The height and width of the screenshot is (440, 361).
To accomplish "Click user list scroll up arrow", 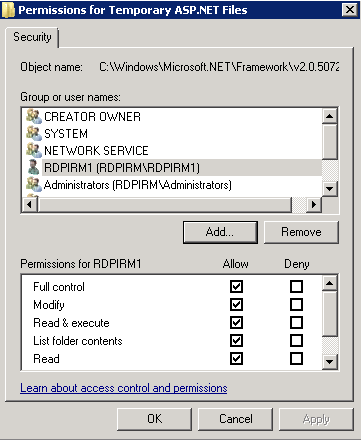I will [330, 116].
